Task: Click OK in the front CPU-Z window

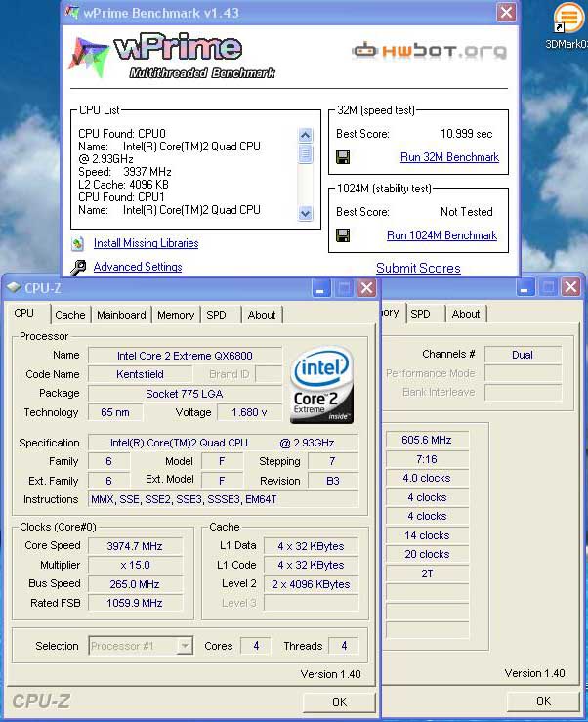Action: pyautogui.click(x=339, y=702)
